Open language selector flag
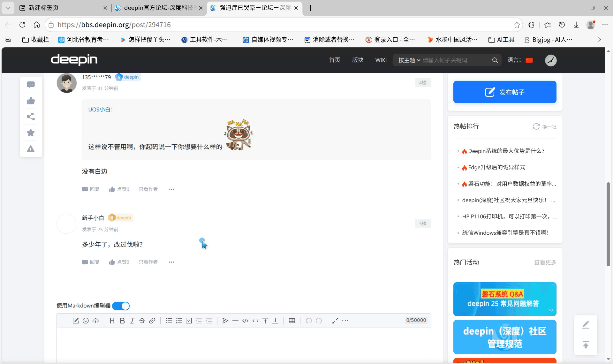The image size is (613, 364). [x=529, y=60]
